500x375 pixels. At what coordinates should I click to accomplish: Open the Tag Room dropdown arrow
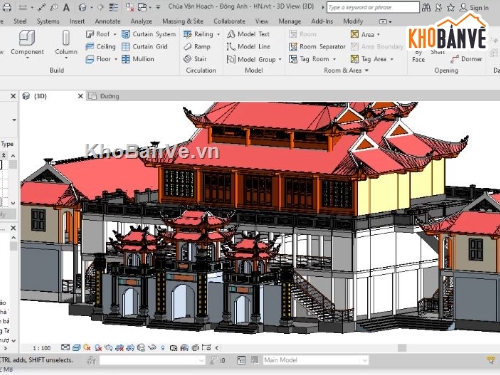click(334, 59)
